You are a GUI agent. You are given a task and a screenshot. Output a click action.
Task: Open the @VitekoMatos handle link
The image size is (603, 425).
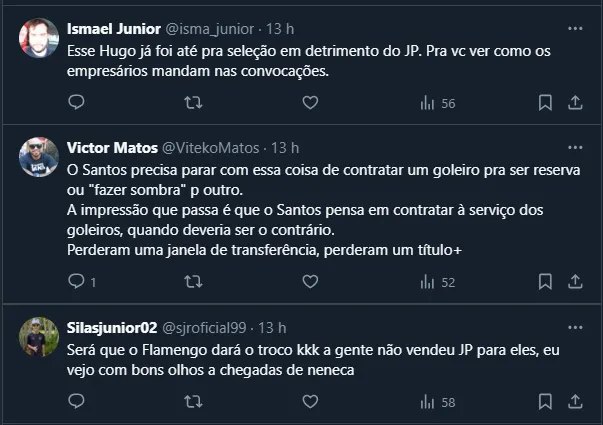pos(211,146)
